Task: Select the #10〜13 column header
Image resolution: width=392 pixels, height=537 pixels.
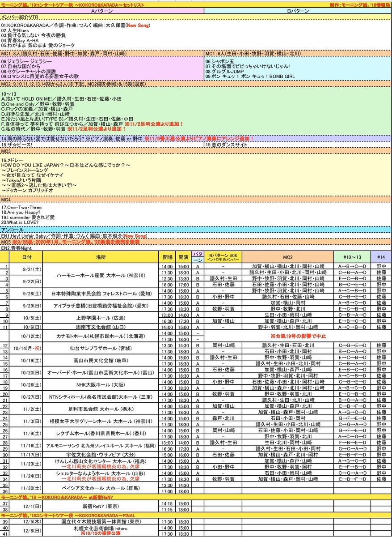Action: 352,257
